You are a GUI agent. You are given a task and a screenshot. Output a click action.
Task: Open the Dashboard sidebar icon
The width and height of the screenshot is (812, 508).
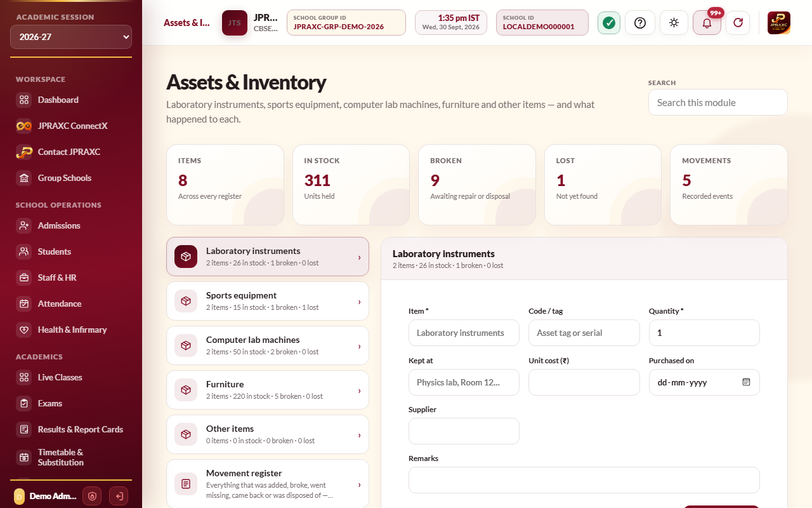pyautogui.click(x=24, y=100)
